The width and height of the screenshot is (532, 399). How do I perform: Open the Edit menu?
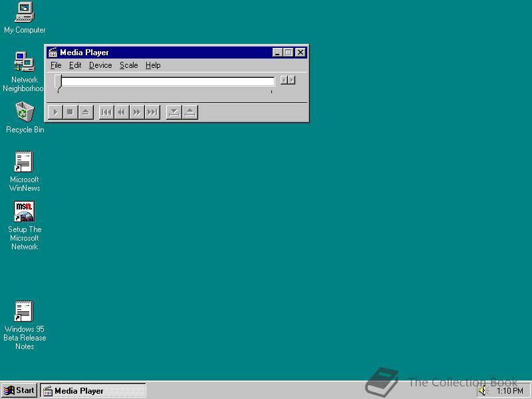pos(75,65)
